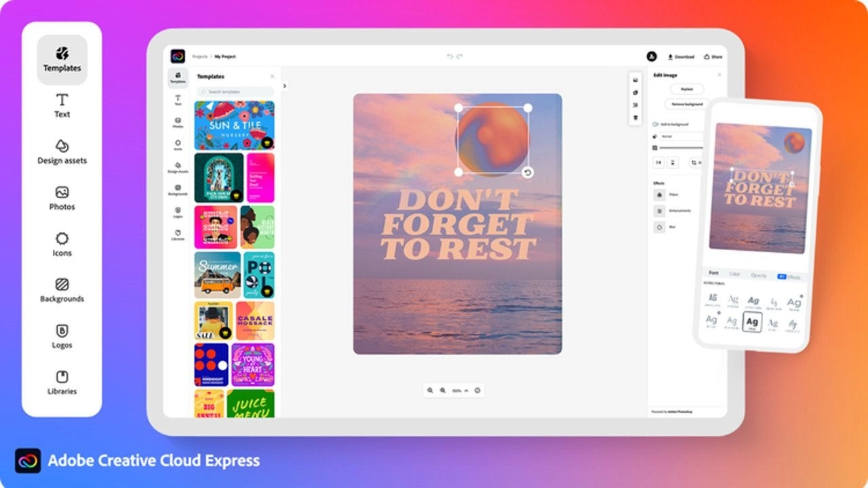Click the Replace button
The width and height of the screenshot is (868, 488).
[687, 89]
